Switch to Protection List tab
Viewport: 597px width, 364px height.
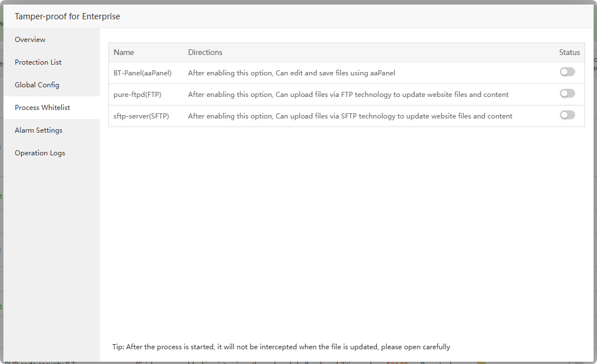tap(38, 62)
